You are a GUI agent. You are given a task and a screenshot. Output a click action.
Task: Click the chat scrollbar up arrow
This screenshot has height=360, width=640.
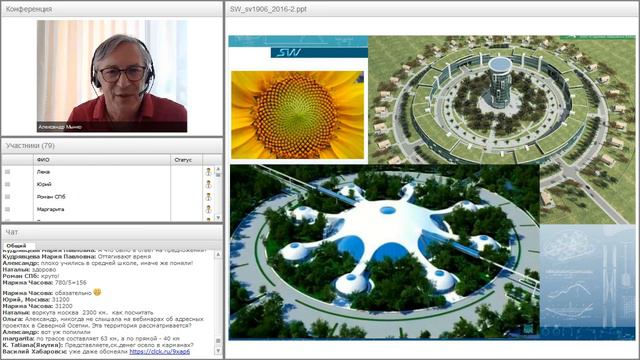(x=218, y=254)
